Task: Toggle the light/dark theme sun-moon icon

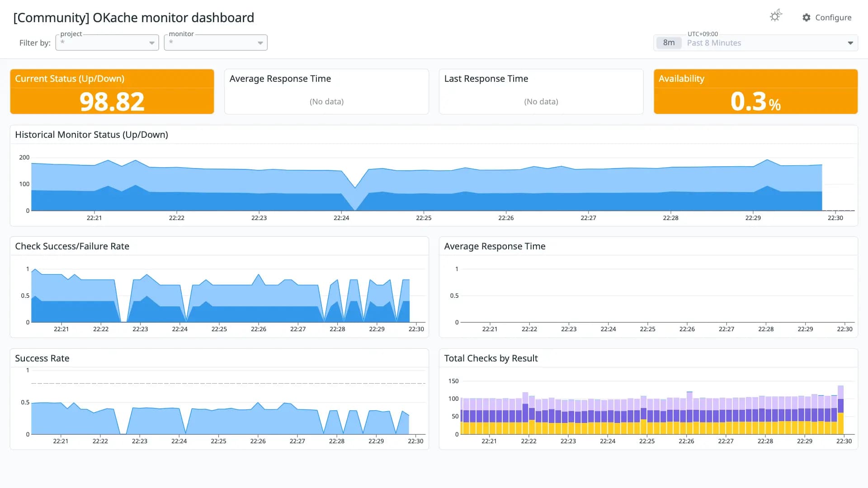Action: pos(776,16)
